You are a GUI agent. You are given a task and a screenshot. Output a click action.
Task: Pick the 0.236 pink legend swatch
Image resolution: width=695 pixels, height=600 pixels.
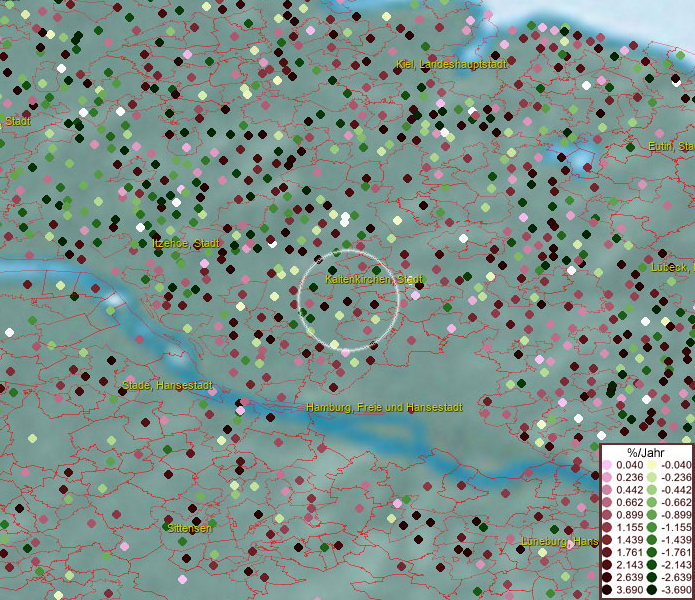point(607,477)
